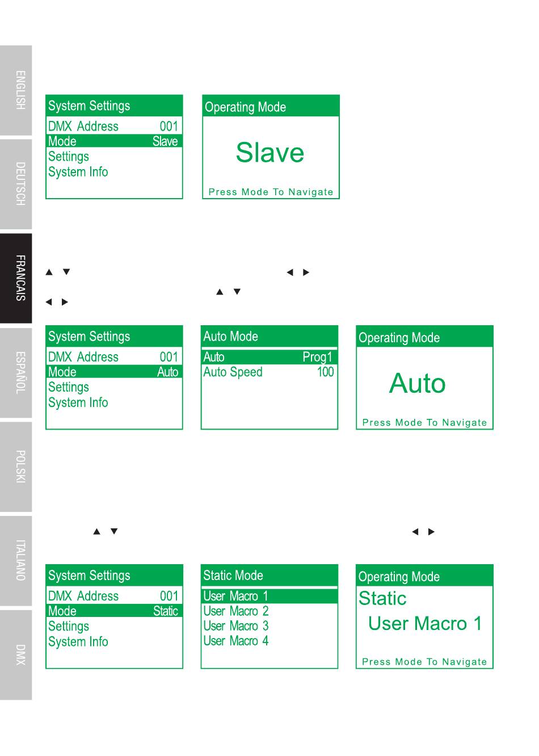
Task: Click the up arrow directly above Auto Mode screen
Action: (220, 292)
